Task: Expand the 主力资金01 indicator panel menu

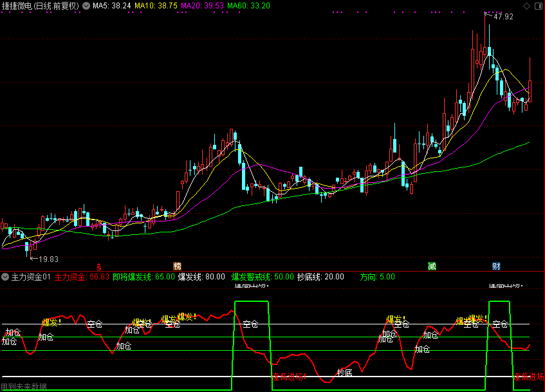Action: (6, 277)
